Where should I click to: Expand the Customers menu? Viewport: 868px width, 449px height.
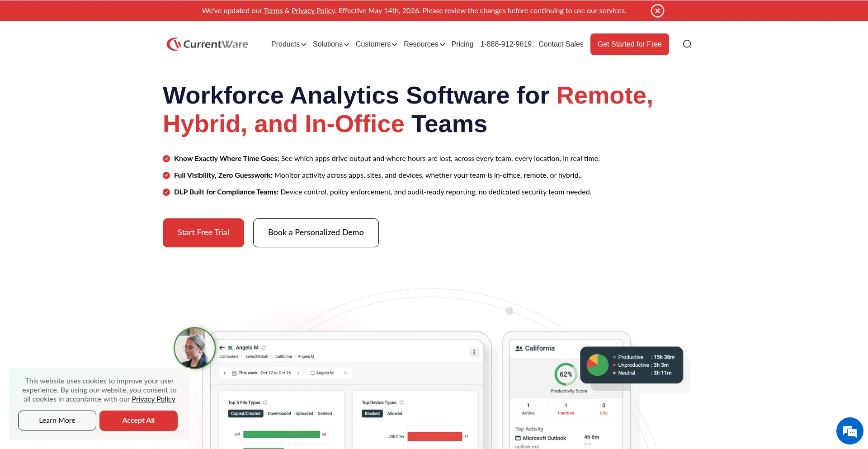coord(376,44)
